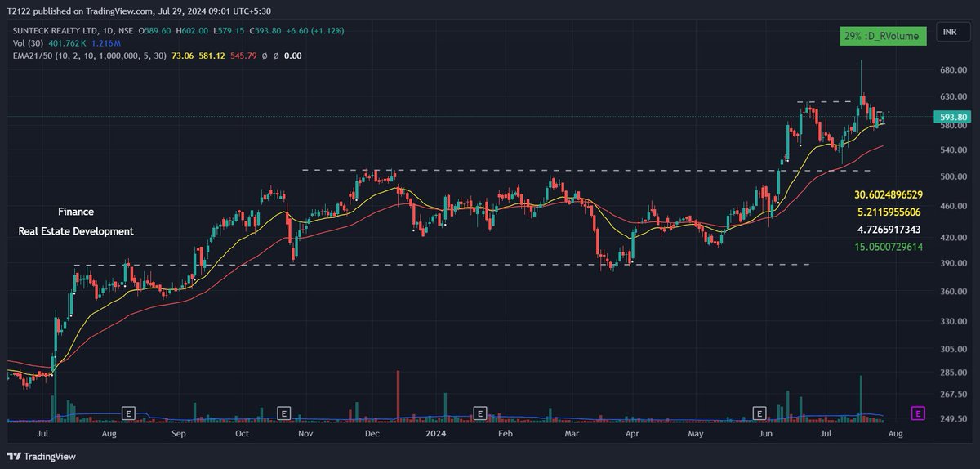Select the Finance sector text label
This screenshot has height=469, width=980.
click(76, 212)
